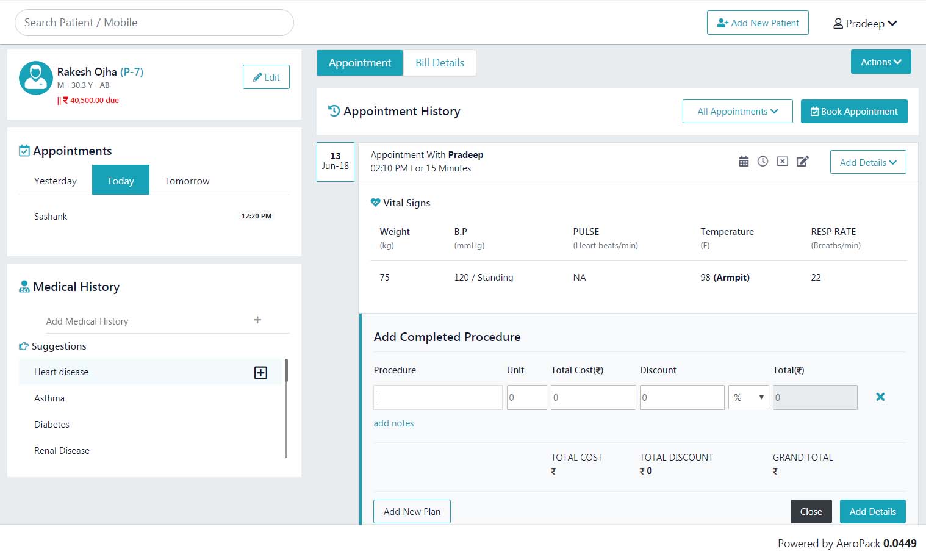Click the Unit input field

pyautogui.click(x=527, y=397)
